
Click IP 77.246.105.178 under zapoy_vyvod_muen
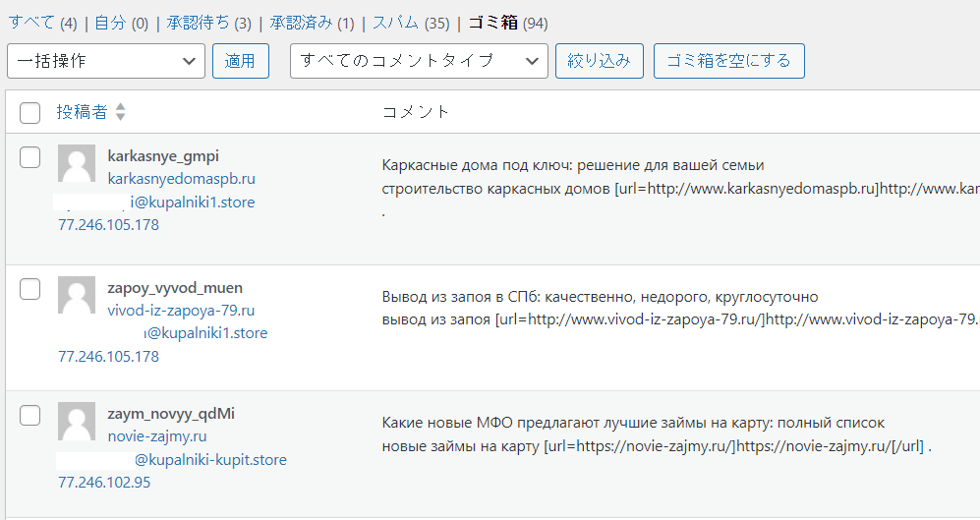coord(109,356)
